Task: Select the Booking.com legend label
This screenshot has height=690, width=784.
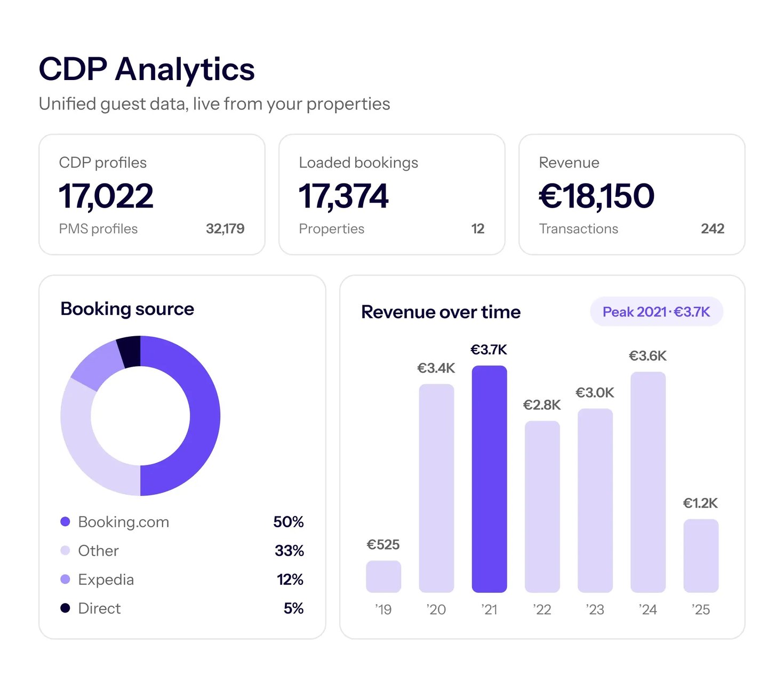Action: coord(124,522)
